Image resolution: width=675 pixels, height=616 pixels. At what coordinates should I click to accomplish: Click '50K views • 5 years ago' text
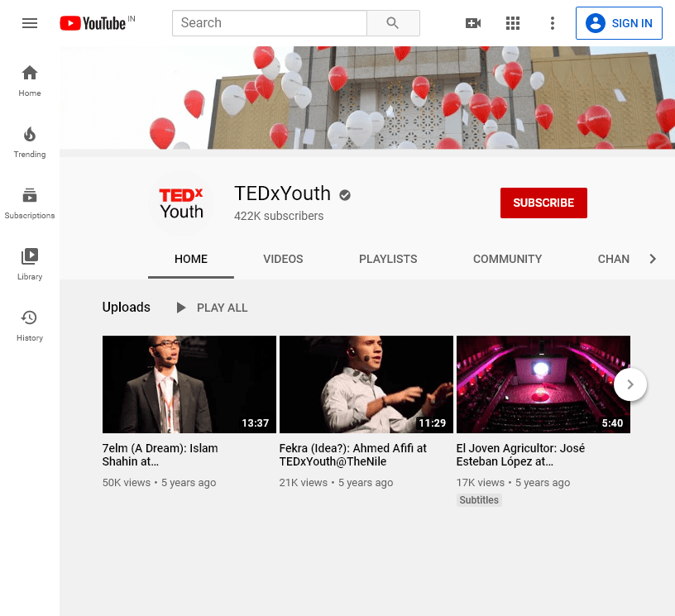(160, 483)
